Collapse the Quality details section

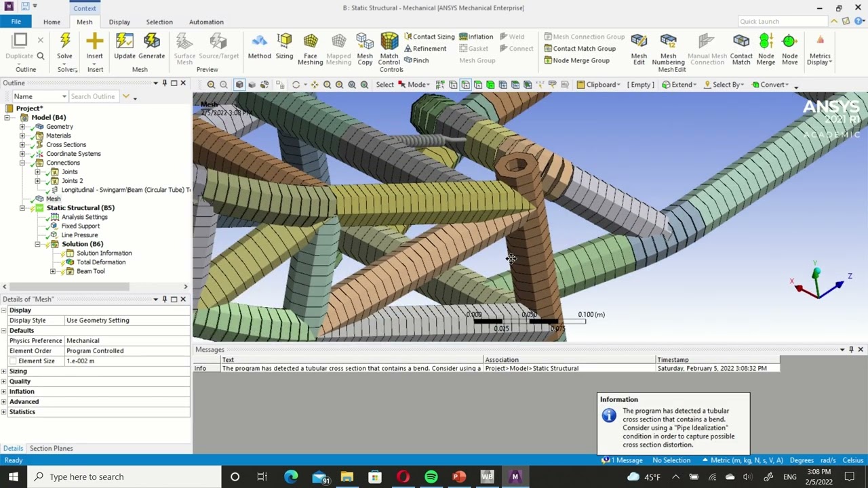click(4, 382)
